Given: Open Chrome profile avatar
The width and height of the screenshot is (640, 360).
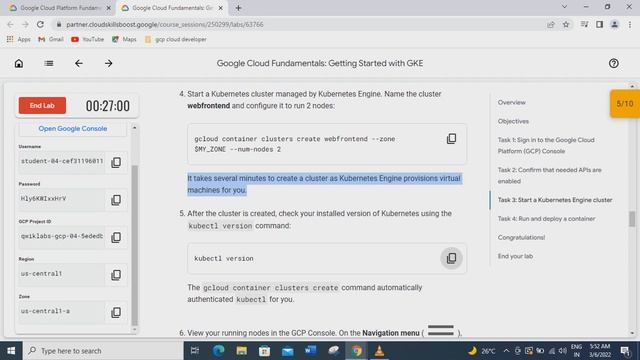Looking at the screenshot, I should pyautogui.click(x=614, y=24).
